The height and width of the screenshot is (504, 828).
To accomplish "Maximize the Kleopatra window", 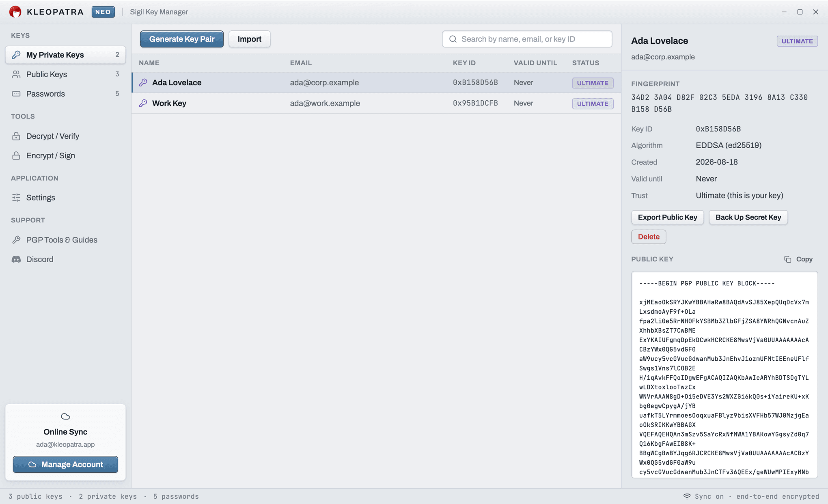I will tap(800, 12).
